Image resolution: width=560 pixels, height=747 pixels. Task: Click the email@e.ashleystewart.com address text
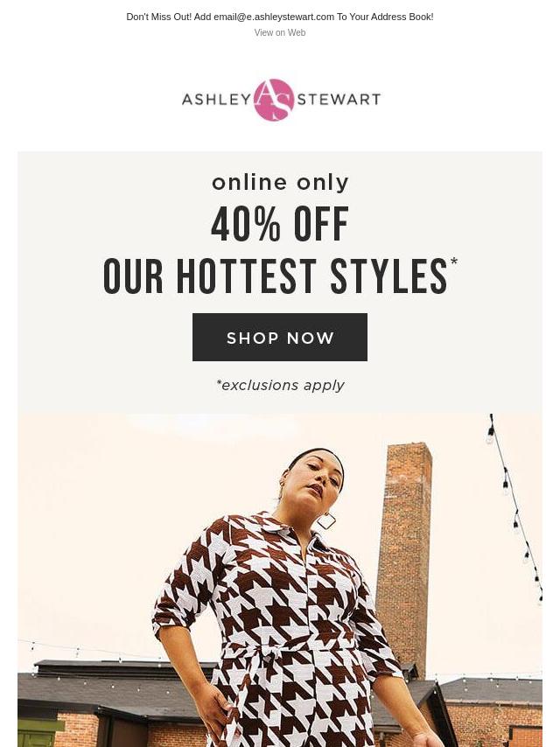[x=274, y=17]
